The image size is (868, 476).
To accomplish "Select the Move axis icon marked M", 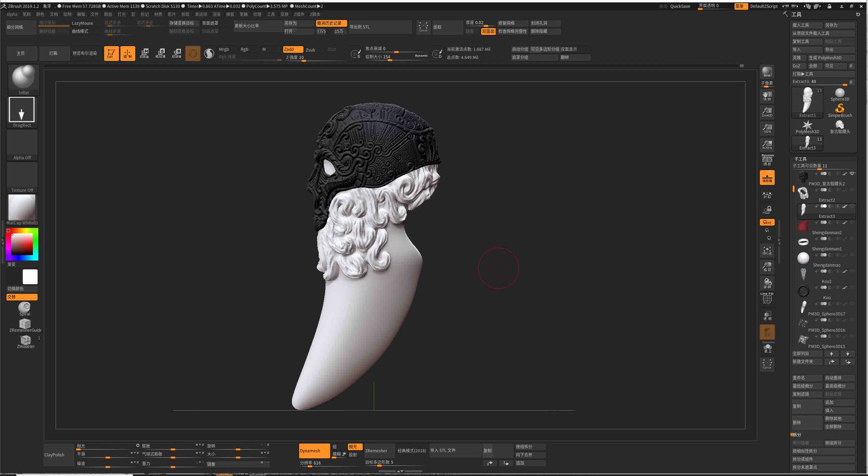I will tap(145, 53).
